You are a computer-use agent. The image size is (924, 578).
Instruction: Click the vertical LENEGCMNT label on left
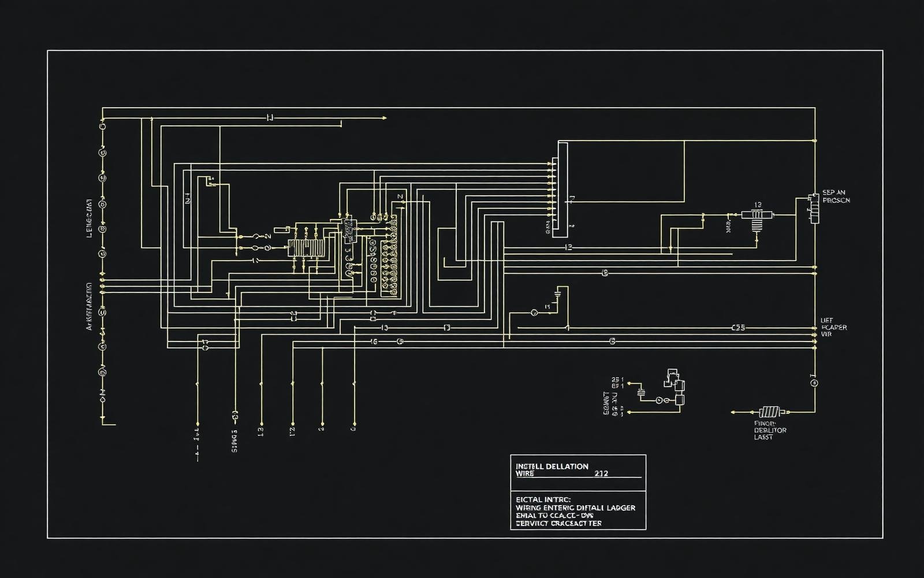point(90,218)
